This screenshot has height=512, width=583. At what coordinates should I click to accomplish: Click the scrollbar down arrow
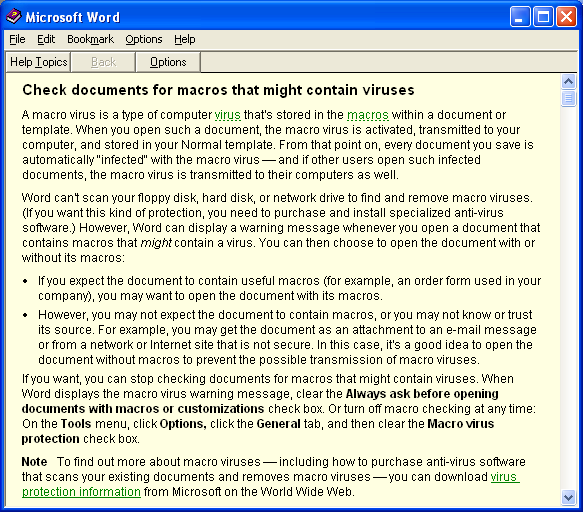click(x=568, y=497)
